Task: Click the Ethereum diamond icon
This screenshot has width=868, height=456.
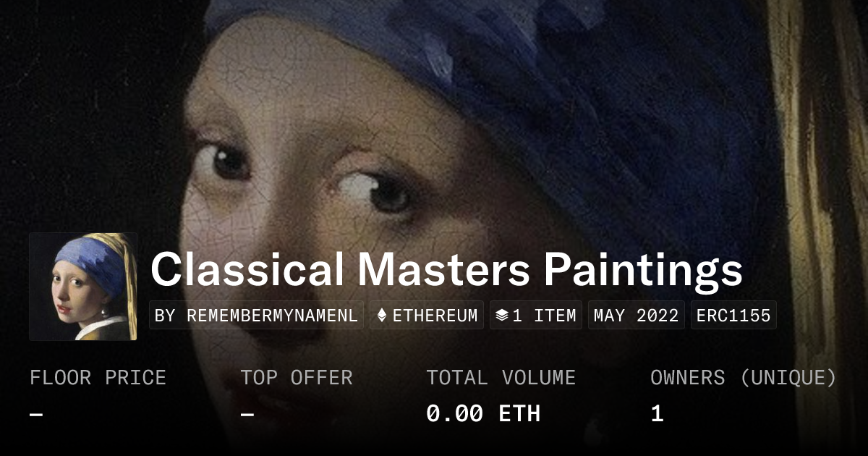Action: [x=382, y=316]
